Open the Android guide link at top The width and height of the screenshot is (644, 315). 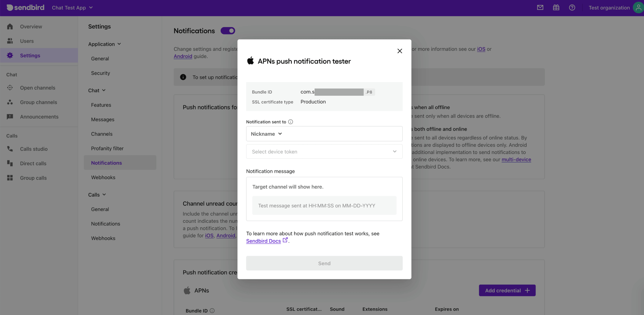tap(183, 56)
